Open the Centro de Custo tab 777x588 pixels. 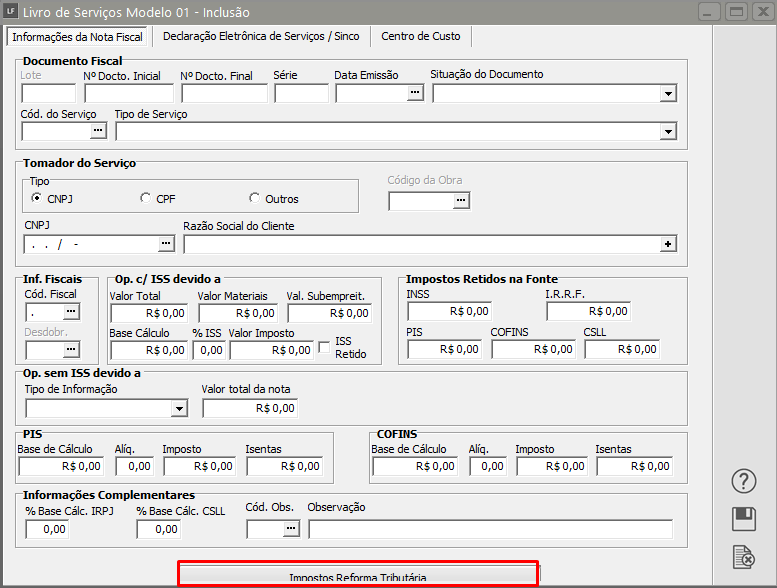pos(421,36)
